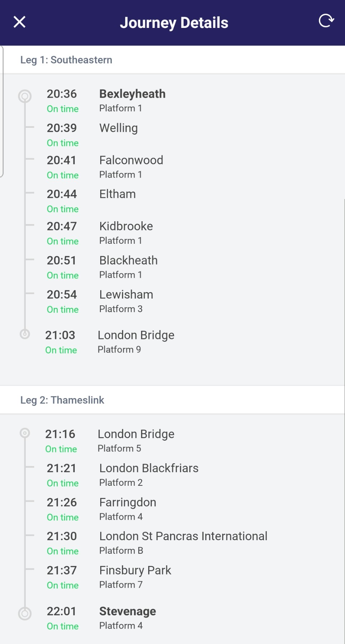Viewport: 345px width, 644px height.
Task: Tap the Farringdon stop
Action: coord(127,502)
